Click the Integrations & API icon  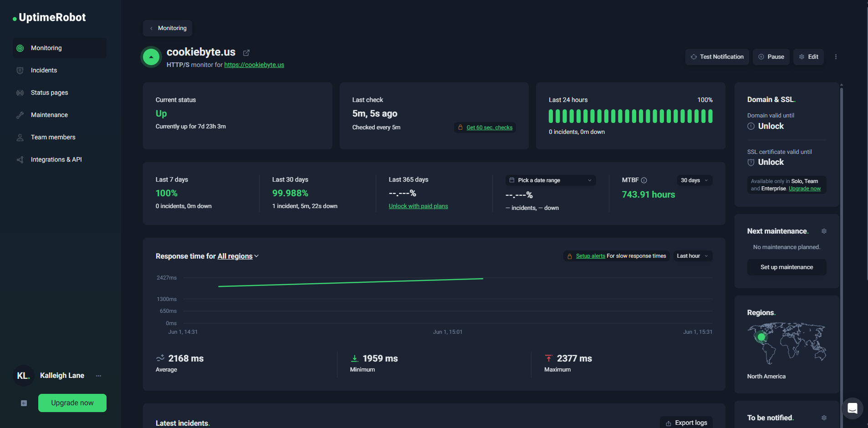point(20,160)
